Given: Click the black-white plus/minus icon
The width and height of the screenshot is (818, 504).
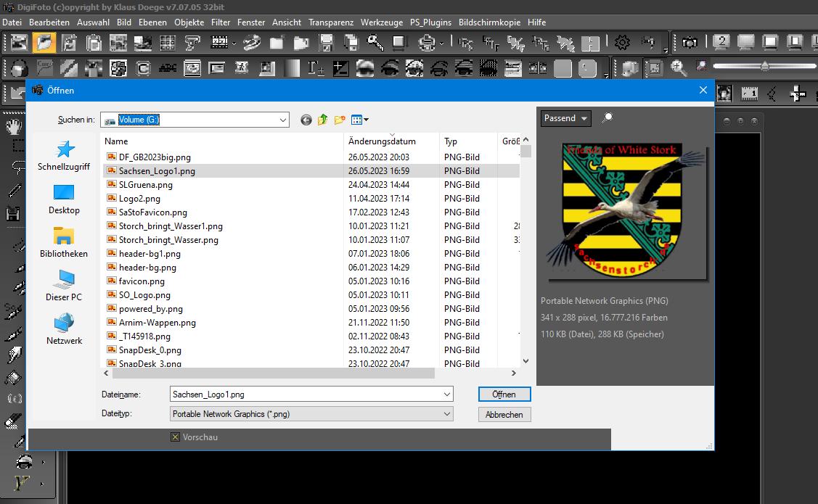Looking at the screenshot, I should pyautogui.click(x=340, y=67).
